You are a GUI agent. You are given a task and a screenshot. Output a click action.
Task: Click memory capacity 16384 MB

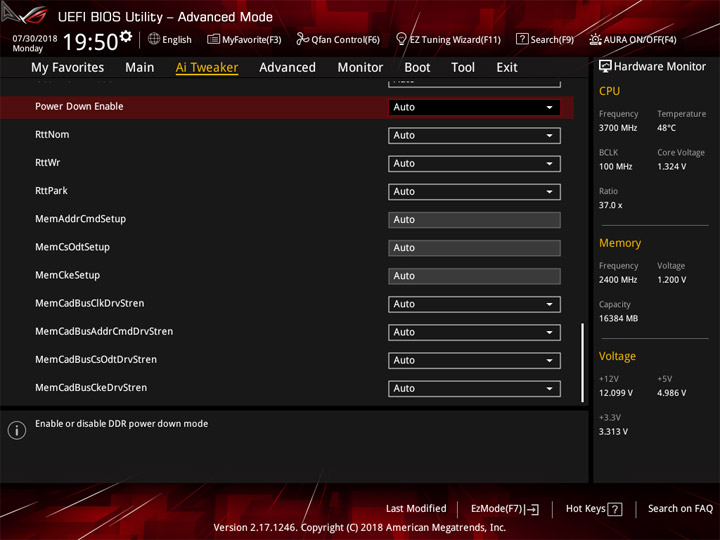[x=618, y=319]
